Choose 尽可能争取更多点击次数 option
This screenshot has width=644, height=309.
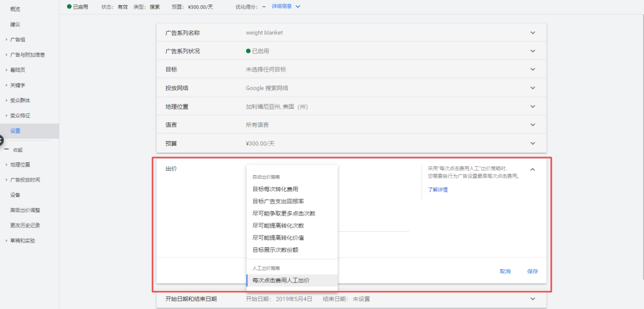283,213
